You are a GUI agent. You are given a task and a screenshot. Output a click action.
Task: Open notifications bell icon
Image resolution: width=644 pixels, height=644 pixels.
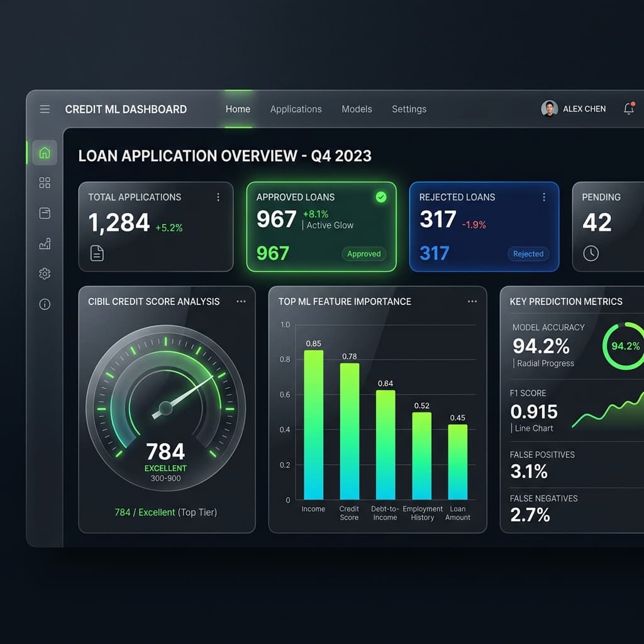pyautogui.click(x=629, y=108)
